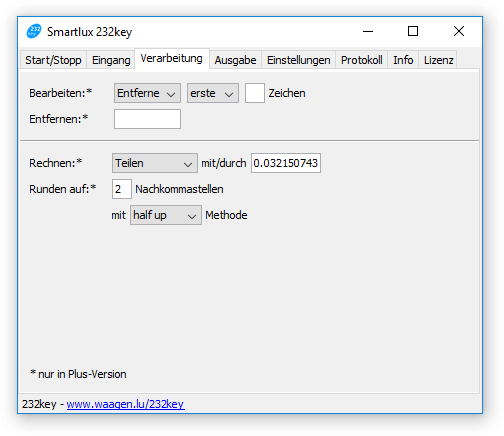Open the Info tab
Image resolution: width=504 pixels, height=436 pixels.
click(403, 60)
